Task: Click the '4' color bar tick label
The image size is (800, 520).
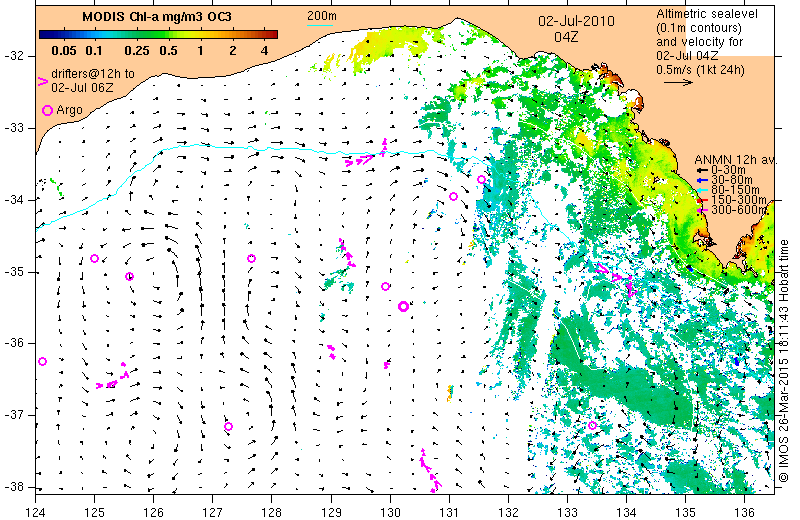Action: tap(264, 51)
